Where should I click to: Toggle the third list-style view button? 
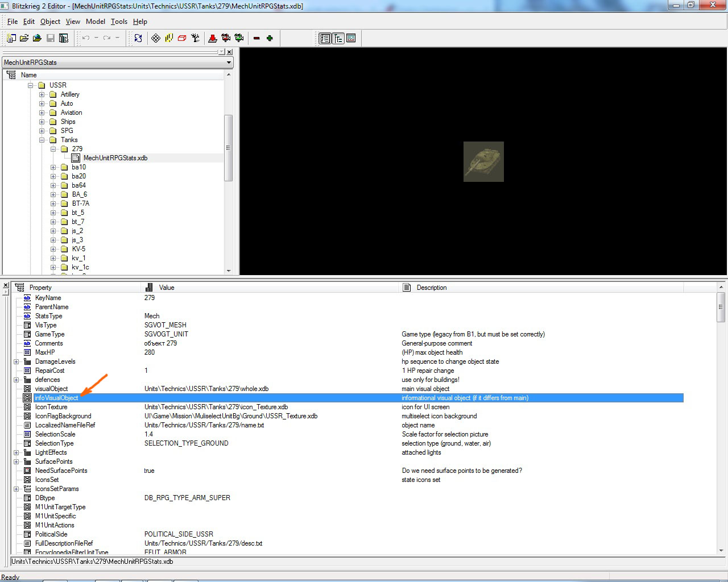pyautogui.click(x=351, y=38)
